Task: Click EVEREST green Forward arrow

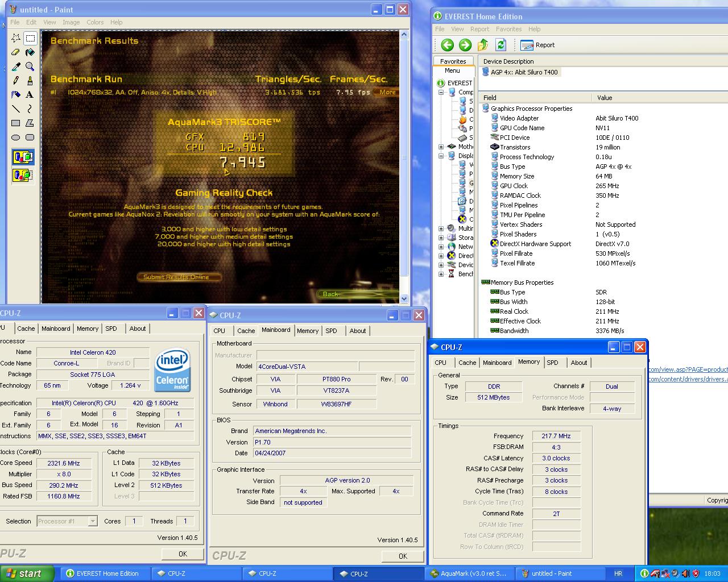Action: 465,45
